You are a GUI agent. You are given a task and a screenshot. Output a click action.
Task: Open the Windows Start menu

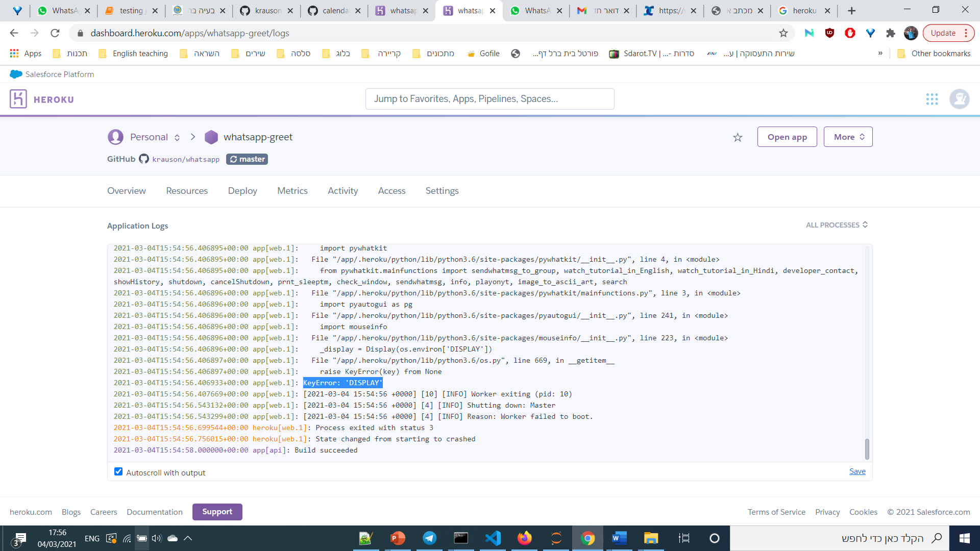pyautogui.click(x=964, y=538)
